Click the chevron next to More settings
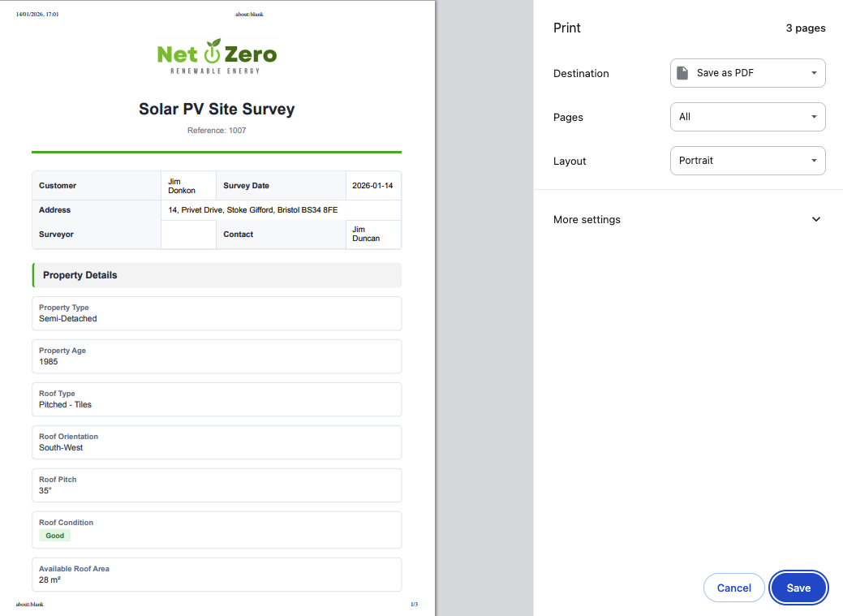843x616 pixels. click(x=815, y=219)
